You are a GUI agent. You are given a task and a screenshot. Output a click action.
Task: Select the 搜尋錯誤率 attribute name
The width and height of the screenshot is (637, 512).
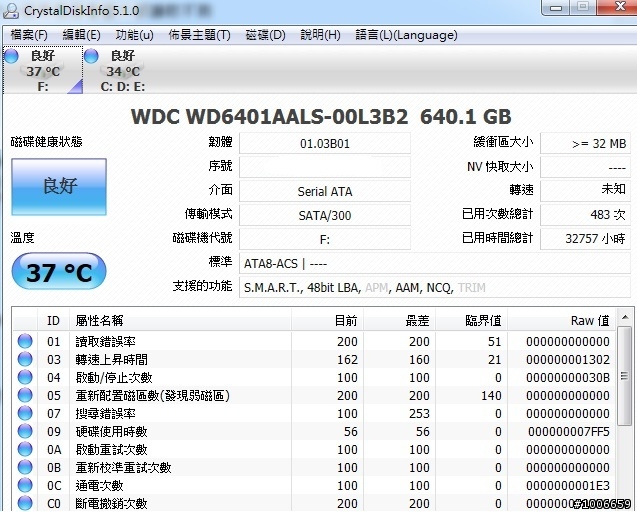tap(105, 413)
